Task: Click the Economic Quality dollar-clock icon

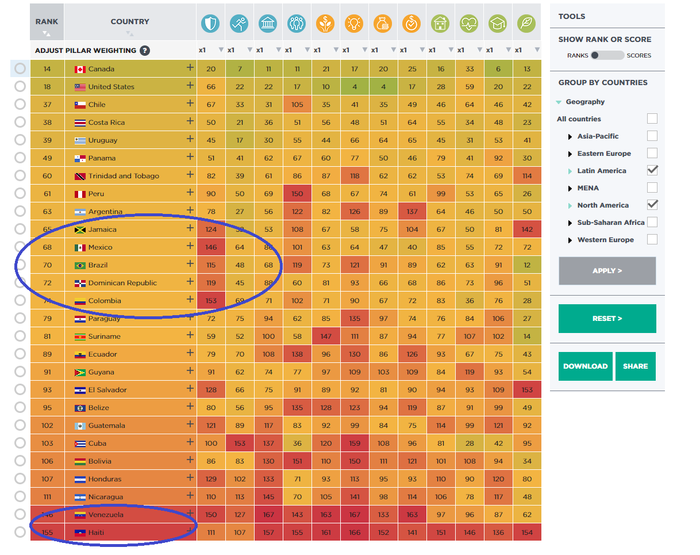Action: [411, 23]
